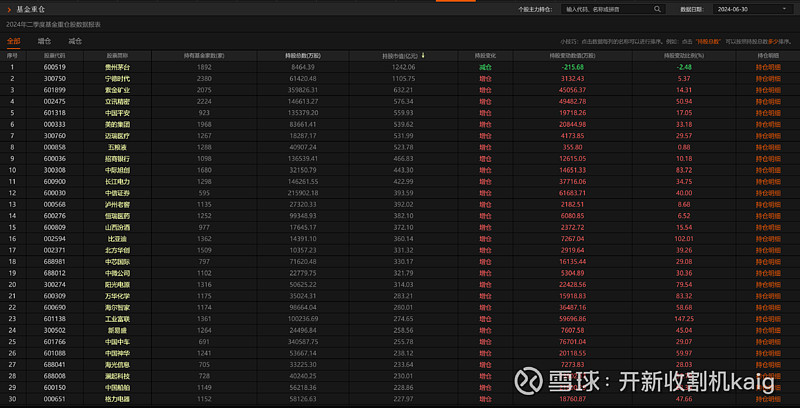Open 持仓明细 for 立讯精密
The image size is (800, 408).
click(x=768, y=101)
